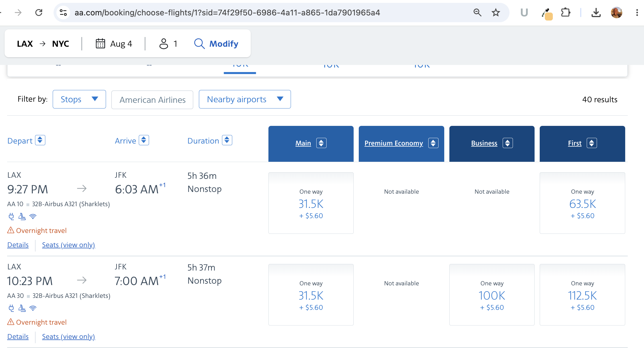Click the Wi-Fi icon for flight AA 30
This screenshot has height=348, width=644.
(33, 308)
